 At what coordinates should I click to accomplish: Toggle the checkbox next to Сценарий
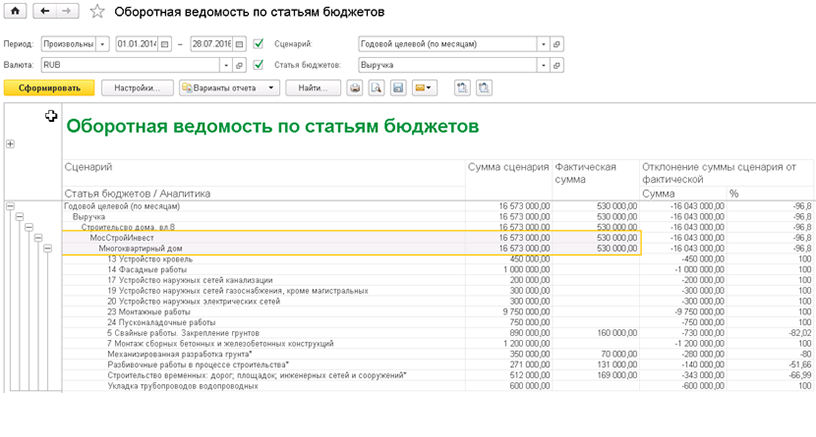[259, 44]
